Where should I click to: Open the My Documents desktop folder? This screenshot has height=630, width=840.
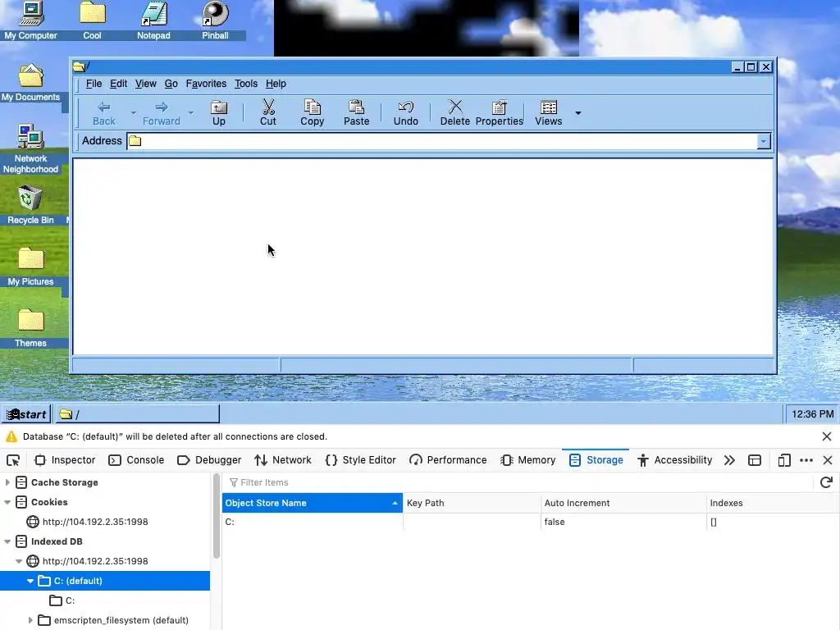coord(30,82)
